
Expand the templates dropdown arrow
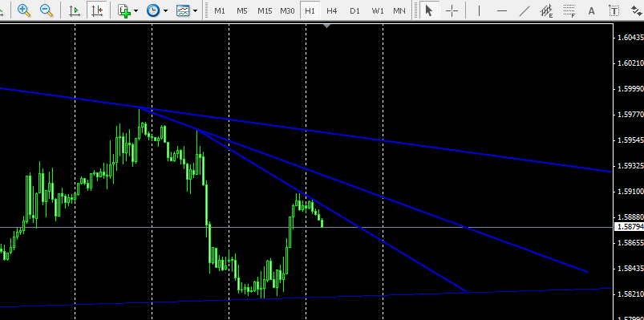(x=195, y=11)
